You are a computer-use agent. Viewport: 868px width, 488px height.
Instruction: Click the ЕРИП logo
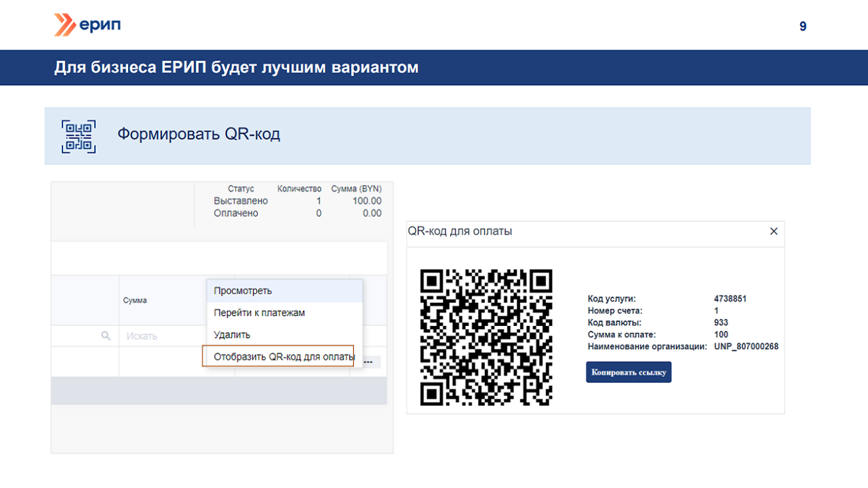[87, 25]
